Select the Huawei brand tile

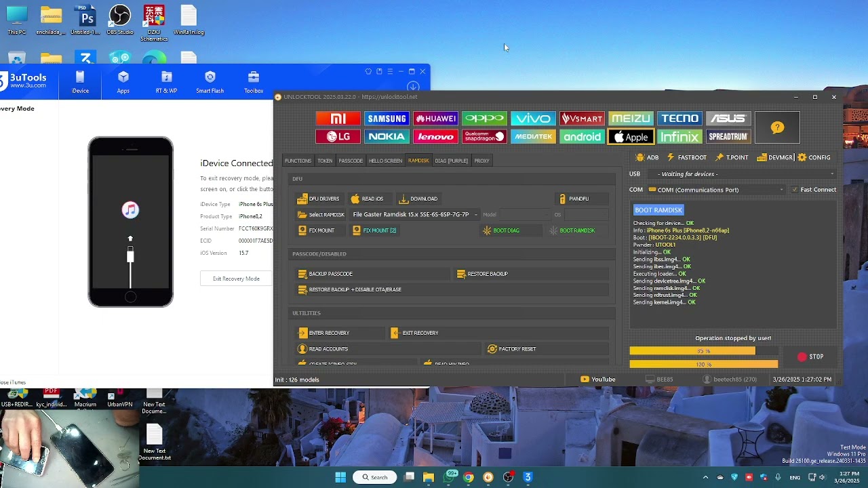tap(435, 119)
